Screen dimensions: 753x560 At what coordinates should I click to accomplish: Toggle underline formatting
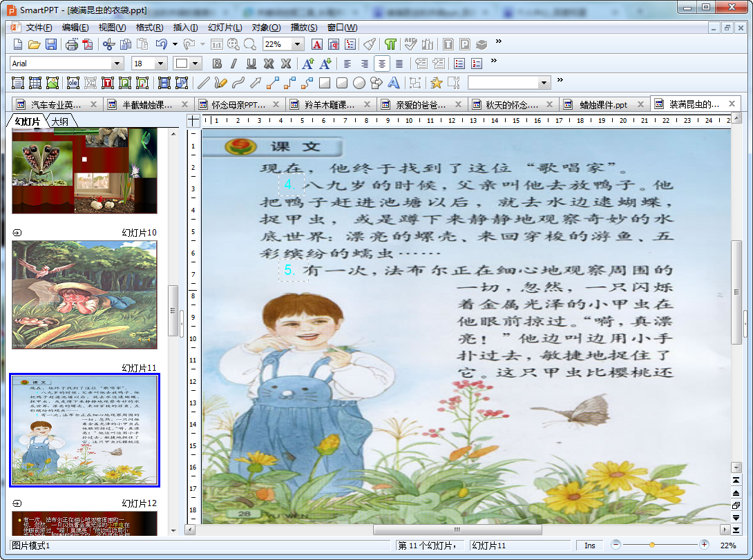pyautogui.click(x=251, y=64)
